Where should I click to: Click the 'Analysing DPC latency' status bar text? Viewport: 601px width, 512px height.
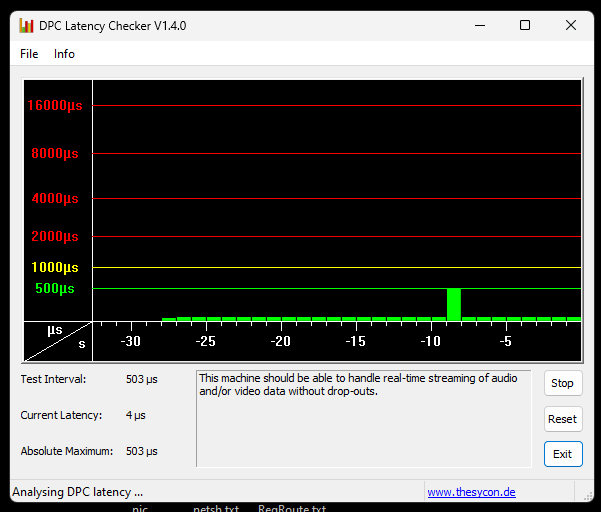77,492
